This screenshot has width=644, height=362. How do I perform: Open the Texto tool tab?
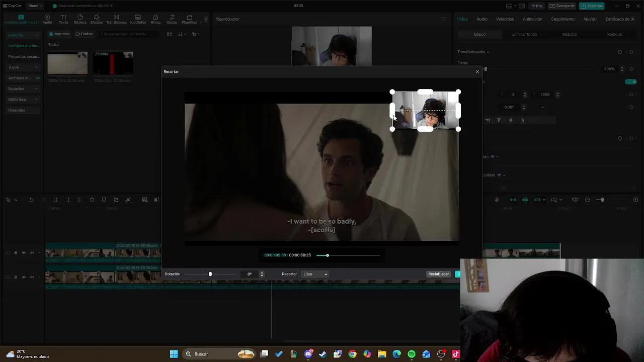pos(63,19)
